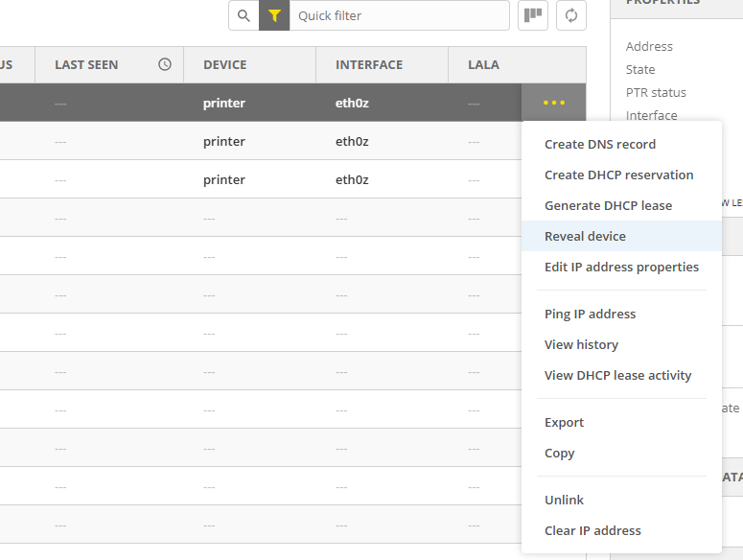
Task: Click the yellow three-dots row menu
Action: [x=553, y=103]
